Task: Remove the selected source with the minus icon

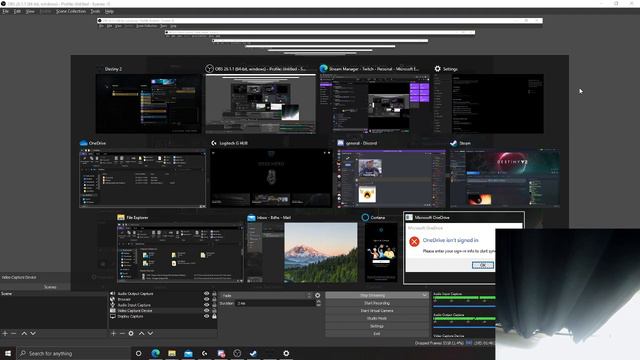Action: coord(122,333)
